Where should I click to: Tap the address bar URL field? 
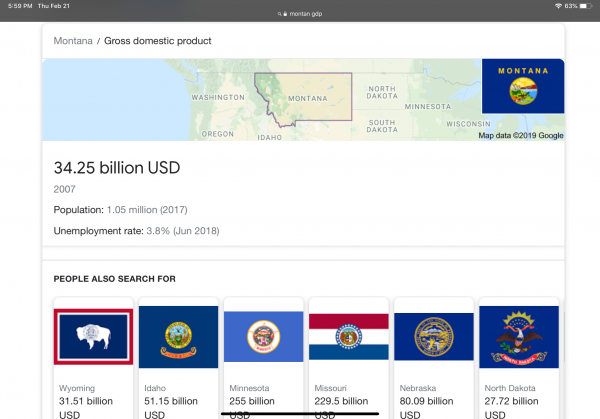(x=303, y=15)
